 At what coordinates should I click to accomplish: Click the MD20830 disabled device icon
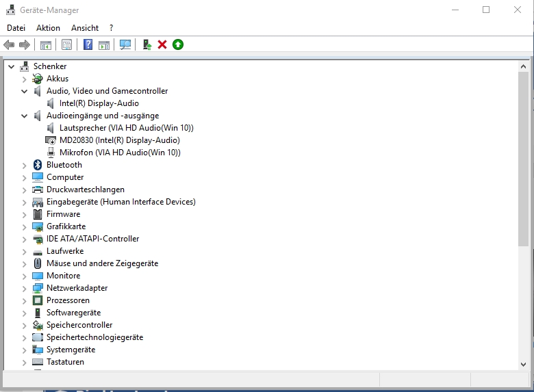point(51,140)
